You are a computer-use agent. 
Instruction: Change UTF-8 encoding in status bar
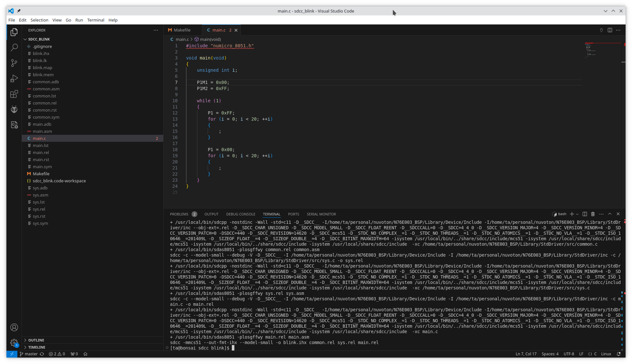point(569,354)
